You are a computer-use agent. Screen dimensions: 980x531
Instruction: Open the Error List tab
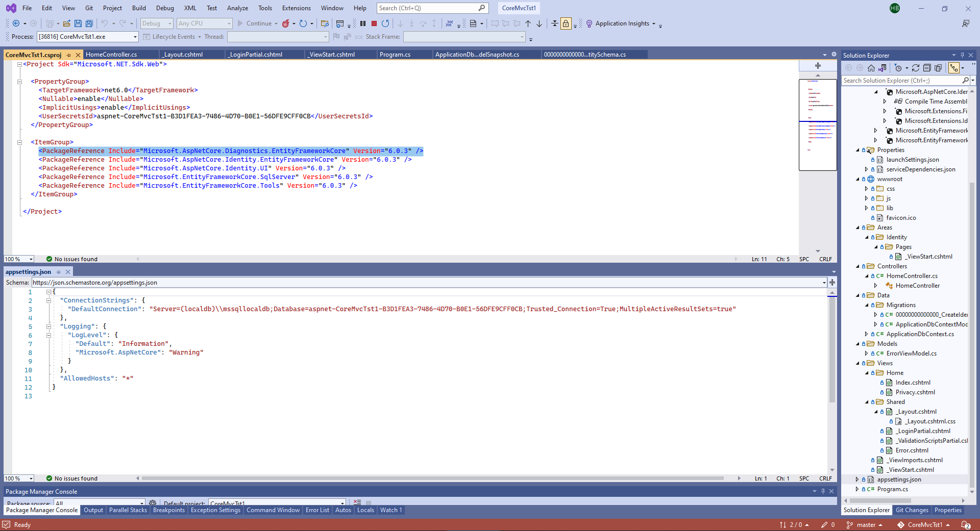pyautogui.click(x=317, y=510)
